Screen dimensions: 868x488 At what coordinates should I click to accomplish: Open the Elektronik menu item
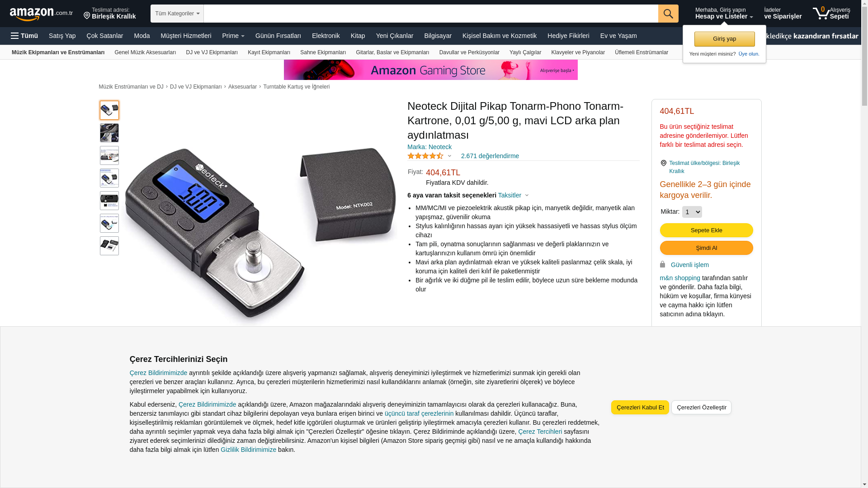click(x=325, y=36)
